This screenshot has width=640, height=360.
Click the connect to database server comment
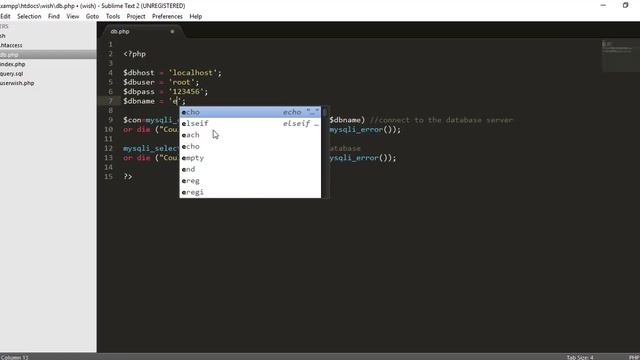click(441, 120)
